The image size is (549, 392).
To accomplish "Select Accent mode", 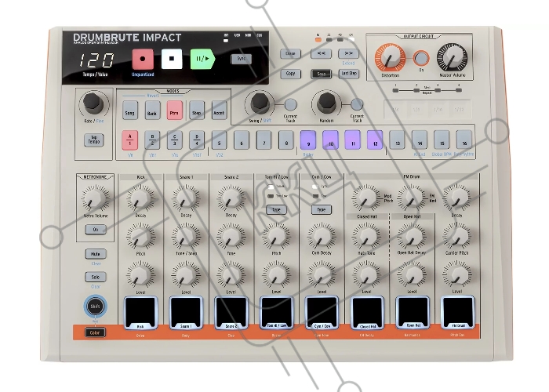I will (219, 111).
